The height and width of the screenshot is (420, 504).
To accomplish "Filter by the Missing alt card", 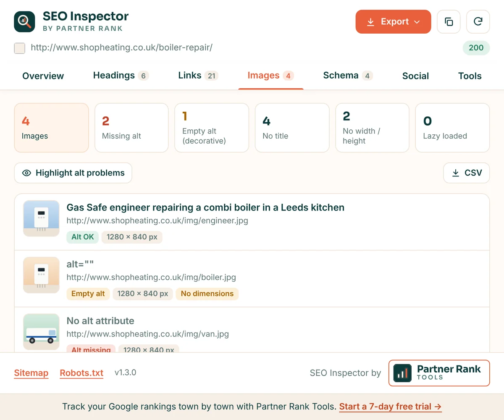I will (131, 128).
